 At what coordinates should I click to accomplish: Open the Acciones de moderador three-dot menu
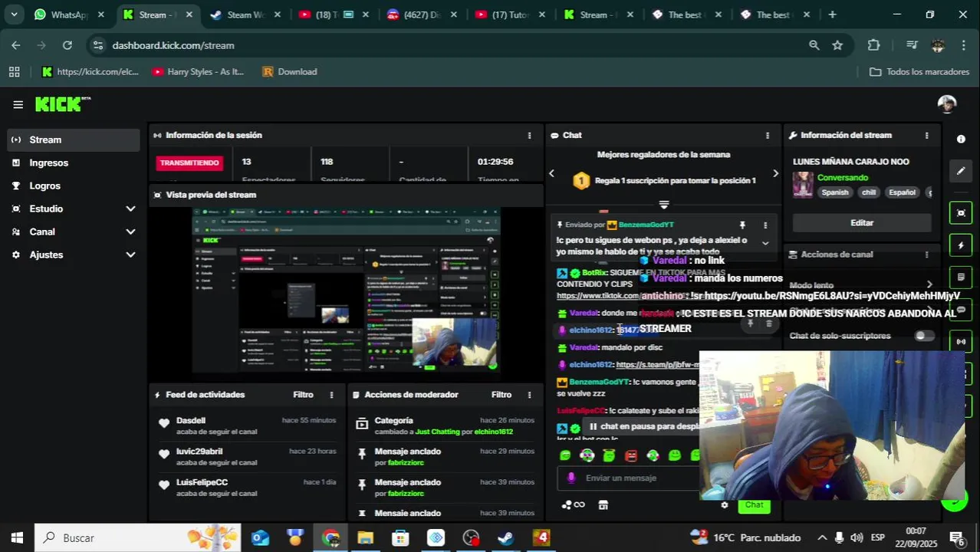[x=529, y=395]
